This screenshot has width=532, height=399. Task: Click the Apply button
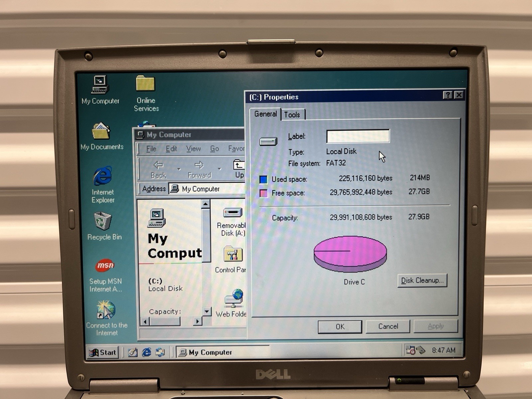436,326
